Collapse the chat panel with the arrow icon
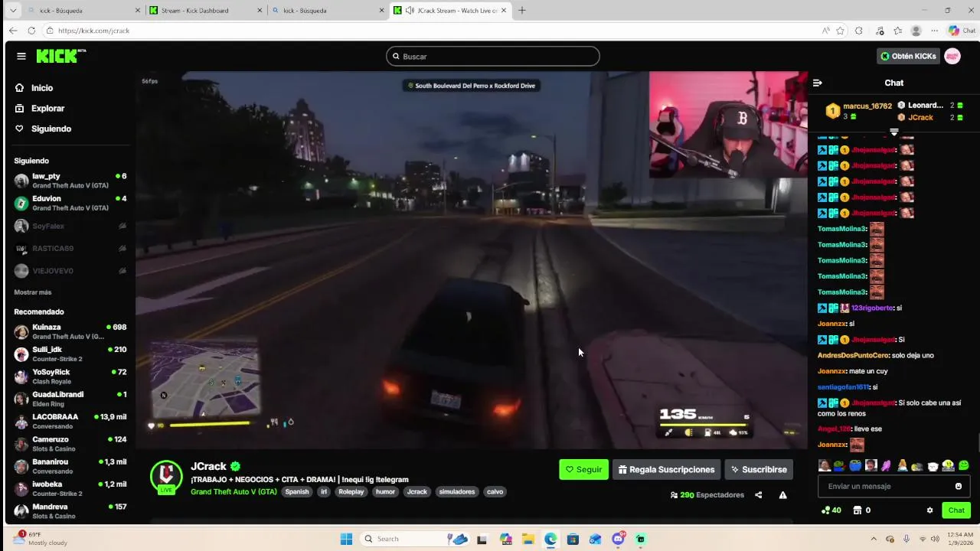The image size is (980, 551). pos(817,83)
